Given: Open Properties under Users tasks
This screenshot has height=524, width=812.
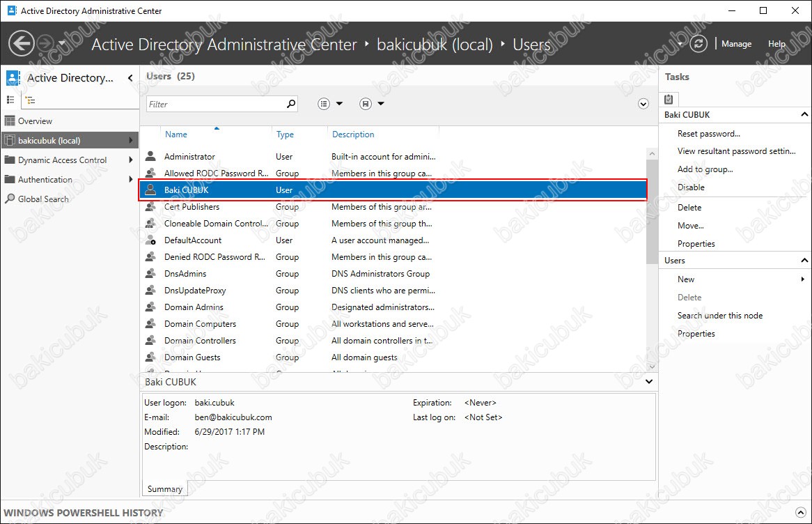Looking at the screenshot, I should [x=696, y=334].
